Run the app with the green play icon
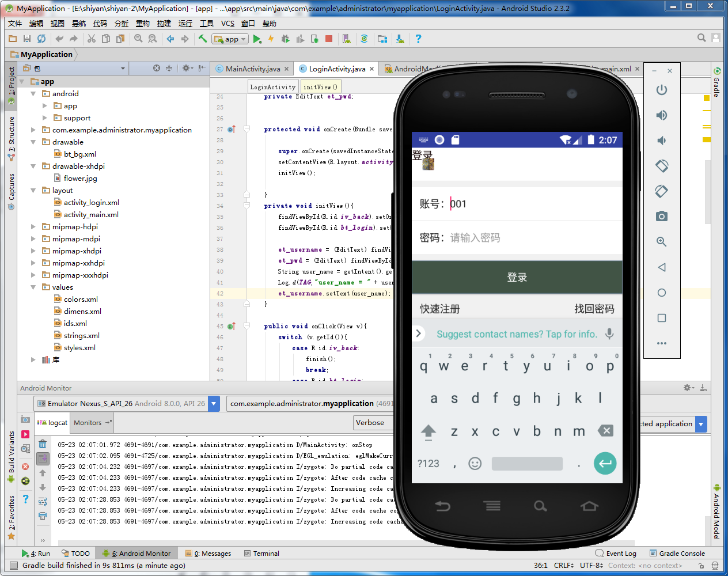 point(257,39)
